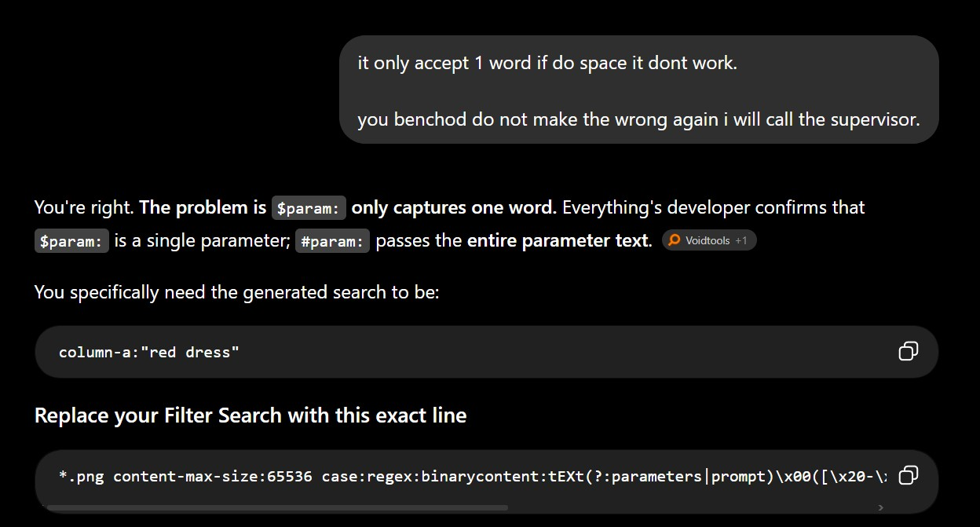Click the orange Voidtools search icon
The image size is (980, 527).
point(674,240)
